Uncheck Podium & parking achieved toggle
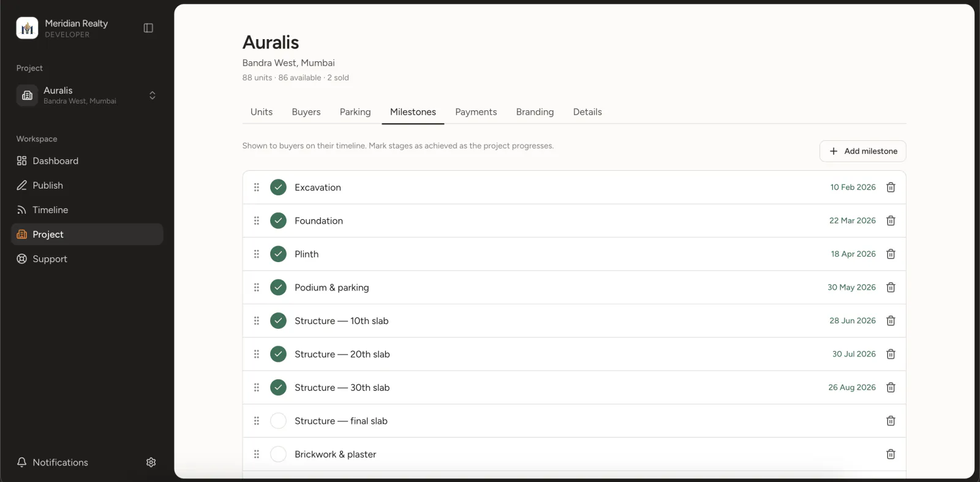This screenshot has width=980, height=482. 278,287
